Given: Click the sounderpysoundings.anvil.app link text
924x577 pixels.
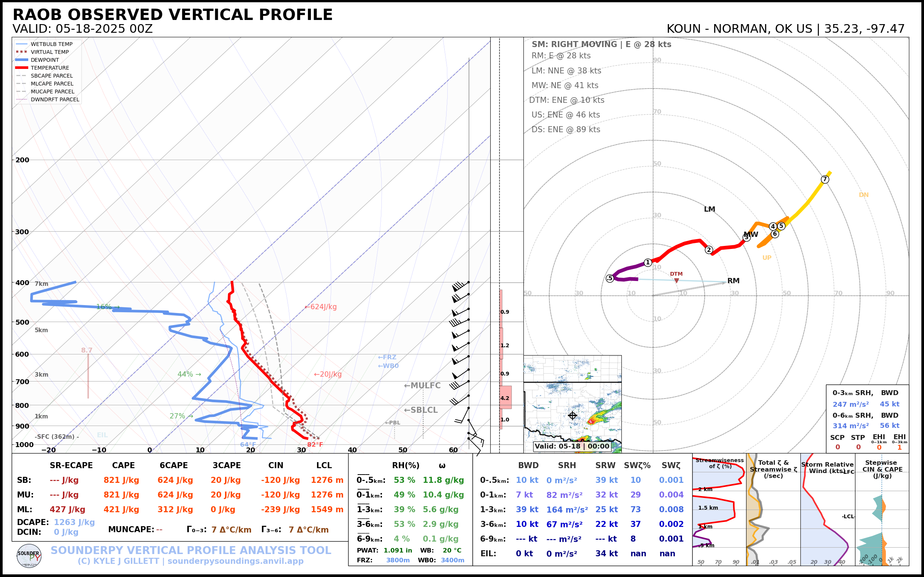Looking at the screenshot, I should pos(235,561).
